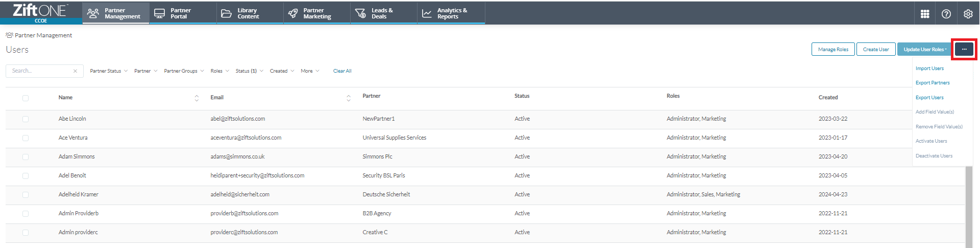980x248 pixels.
Task: Click Clear All filters
Action: click(x=342, y=71)
